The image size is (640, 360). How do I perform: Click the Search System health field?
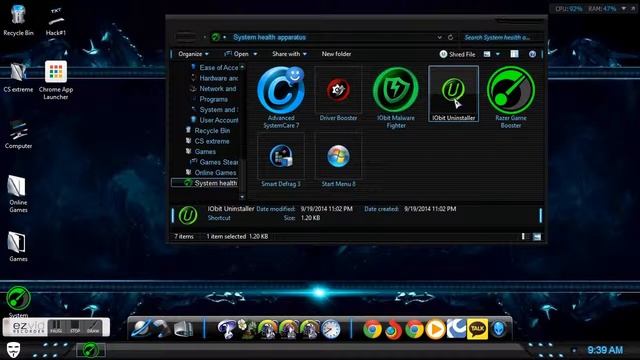pyautogui.click(x=501, y=37)
